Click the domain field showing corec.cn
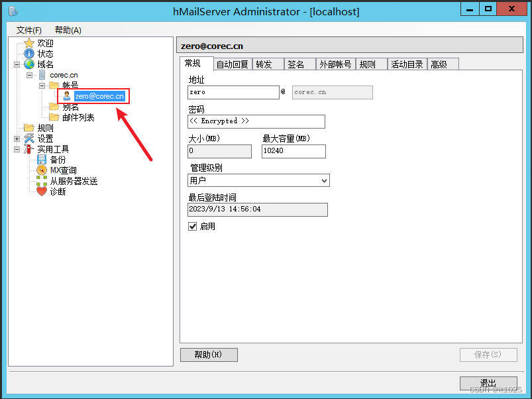This screenshot has width=532, height=399. [x=332, y=92]
